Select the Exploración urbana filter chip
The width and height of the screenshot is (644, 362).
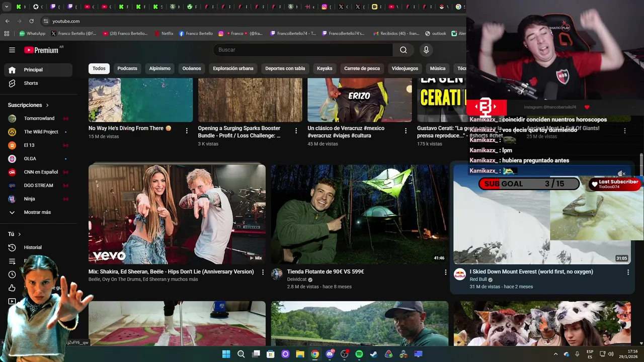233,68
